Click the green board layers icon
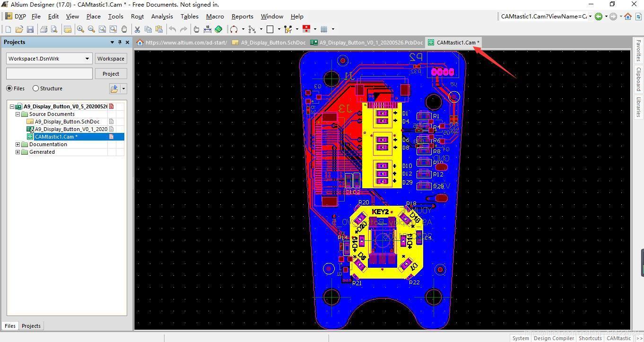Image resolution: width=644 pixels, height=342 pixels. click(218, 29)
